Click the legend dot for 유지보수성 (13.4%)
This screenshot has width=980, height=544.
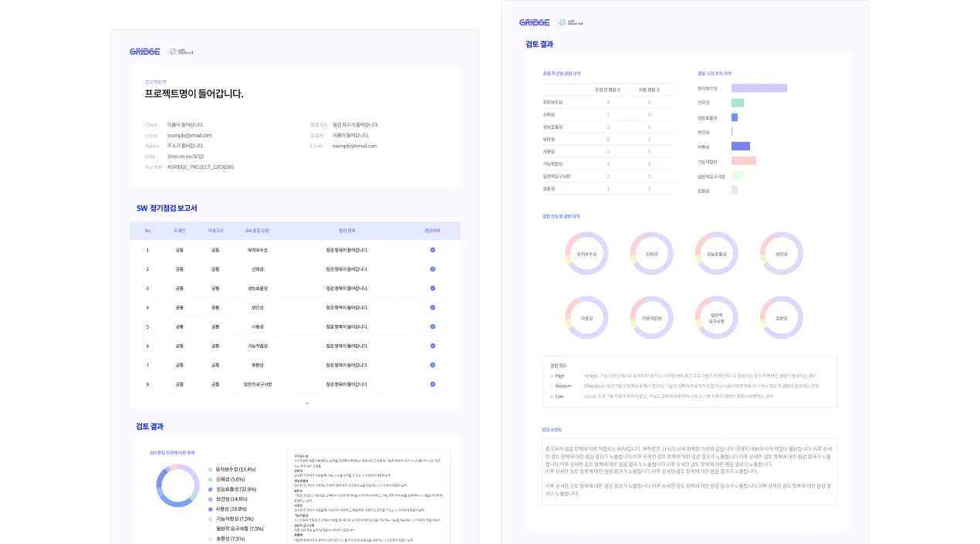pyautogui.click(x=210, y=469)
